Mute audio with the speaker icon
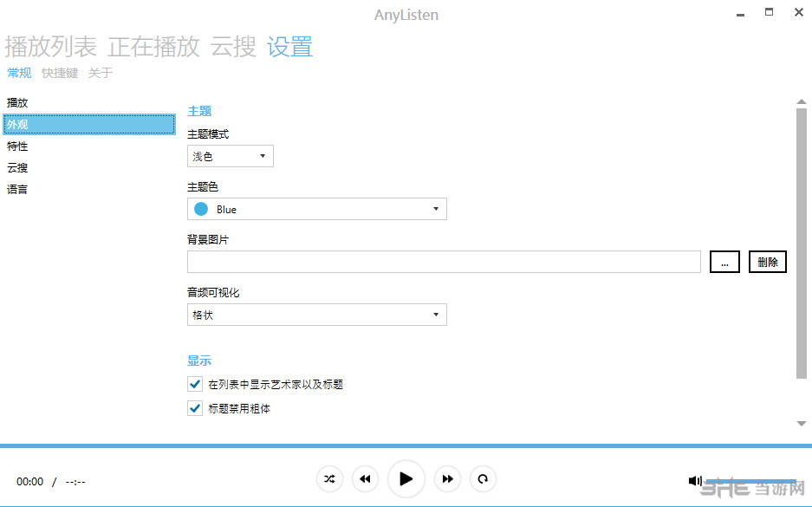 695,481
